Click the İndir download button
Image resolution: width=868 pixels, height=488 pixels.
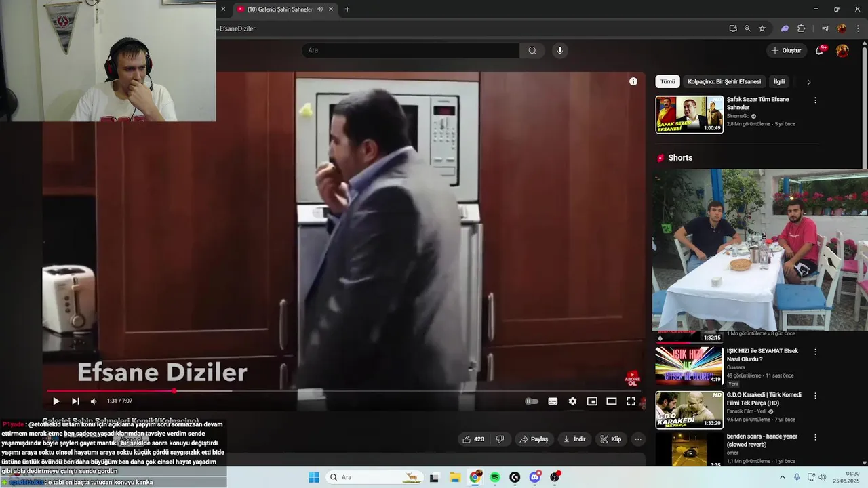point(574,439)
